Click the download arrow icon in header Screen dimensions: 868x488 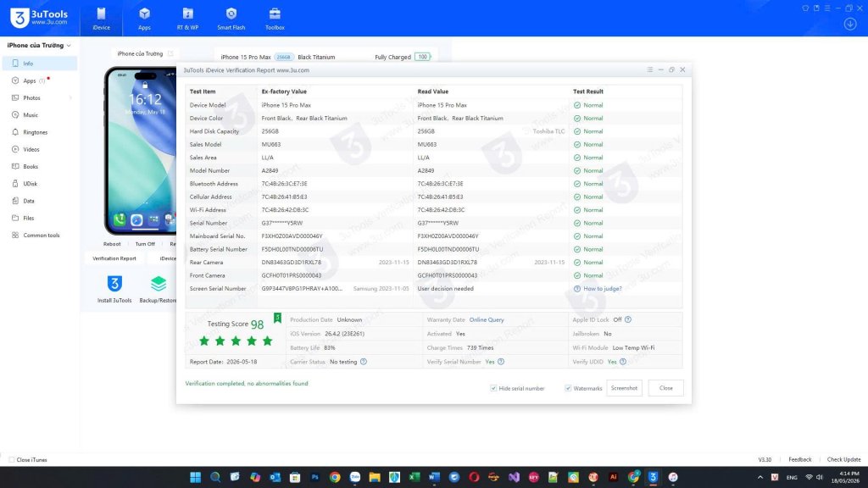pyautogui.click(x=850, y=24)
